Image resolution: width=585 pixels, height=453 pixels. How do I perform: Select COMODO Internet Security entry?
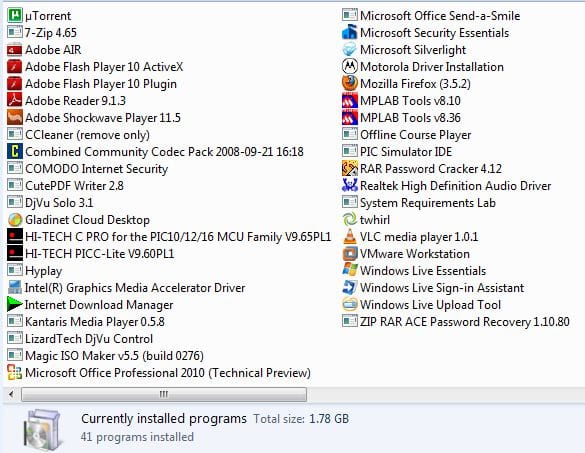[x=88, y=169]
